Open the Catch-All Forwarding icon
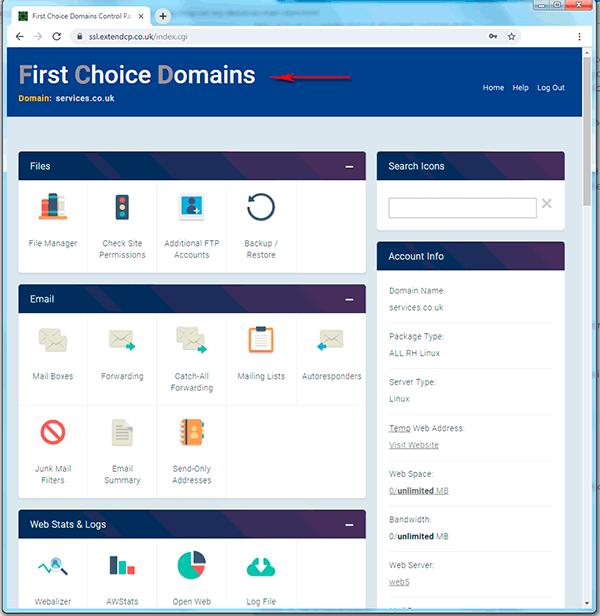Screen dimensions: 600x616 point(192,340)
